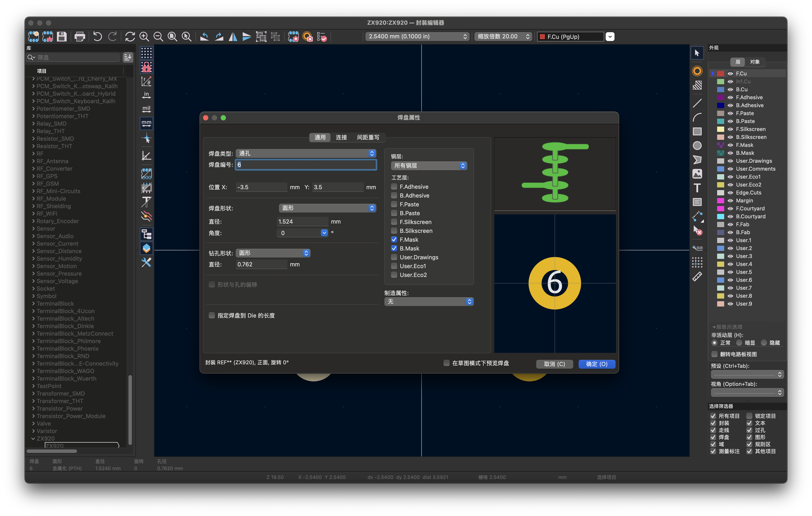
Task: Open the 焊盘类型 dropdown
Action: (306, 153)
